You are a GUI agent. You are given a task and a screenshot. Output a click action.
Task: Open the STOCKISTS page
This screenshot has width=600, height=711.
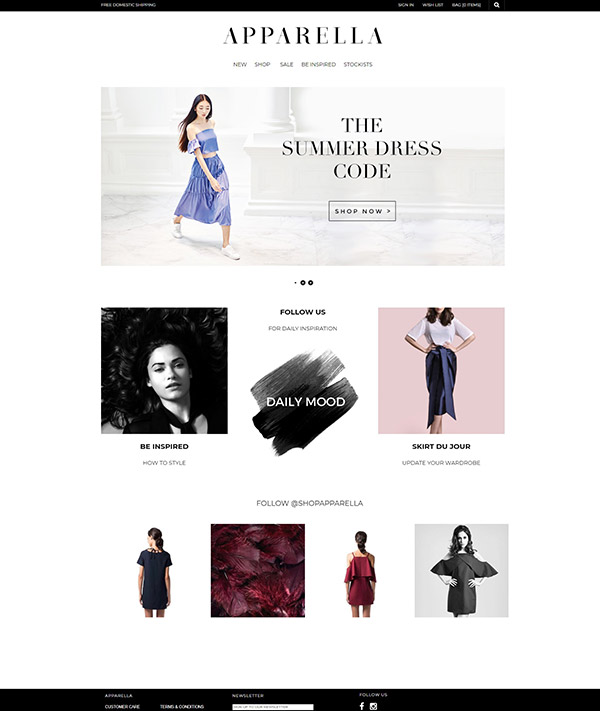358,64
